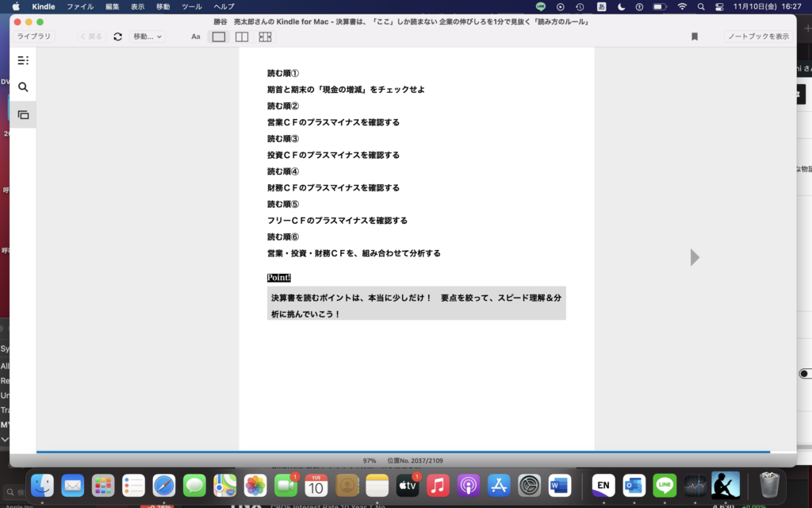This screenshot has width=812, height=508.
Task: Click ノートブックを表示 button
Action: (x=758, y=37)
